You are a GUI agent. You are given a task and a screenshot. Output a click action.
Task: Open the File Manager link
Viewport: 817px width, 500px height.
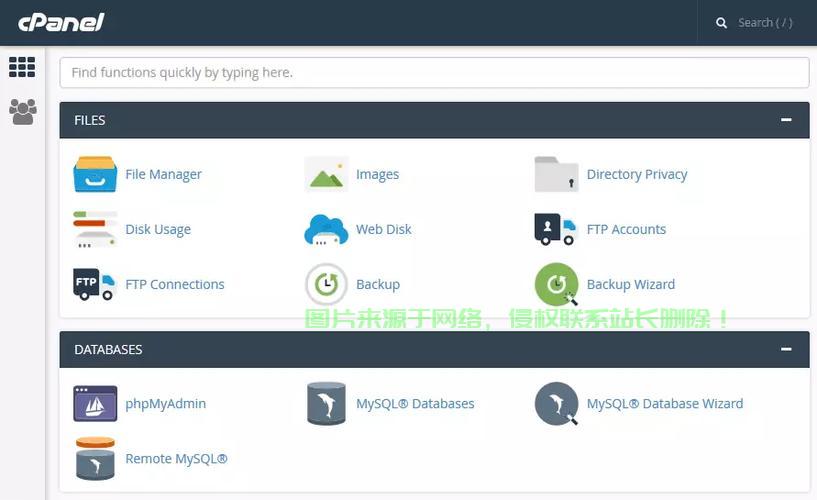pyautogui.click(x=163, y=174)
